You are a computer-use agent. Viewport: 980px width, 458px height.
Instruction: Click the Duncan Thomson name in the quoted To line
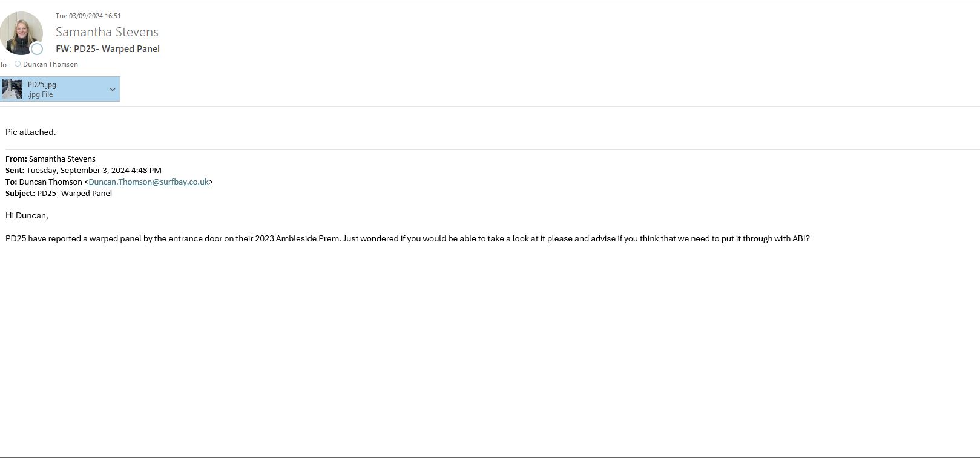pos(50,182)
